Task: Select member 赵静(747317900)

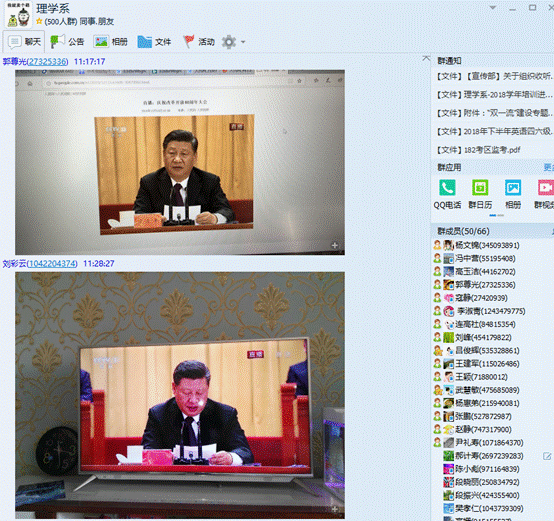Action: coord(483,430)
